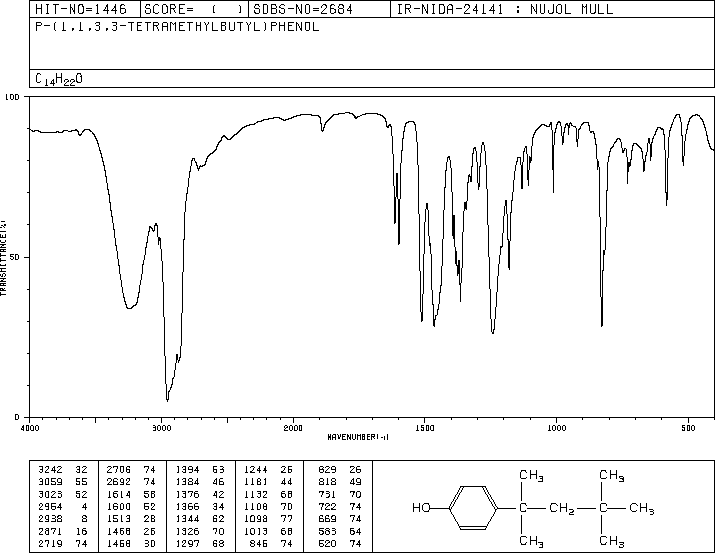
Task: Click the molecular formula C14H22O
Action: (x=59, y=79)
